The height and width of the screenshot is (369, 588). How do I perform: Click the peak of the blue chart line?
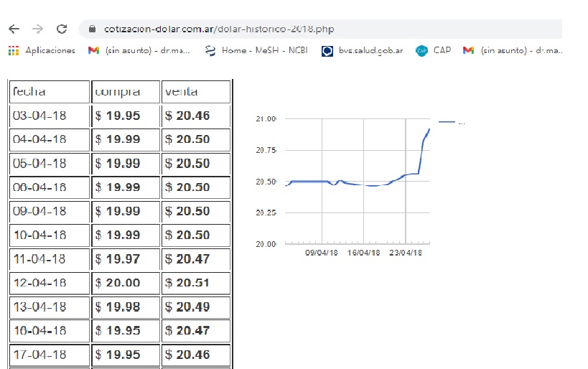pyautogui.click(x=429, y=129)
